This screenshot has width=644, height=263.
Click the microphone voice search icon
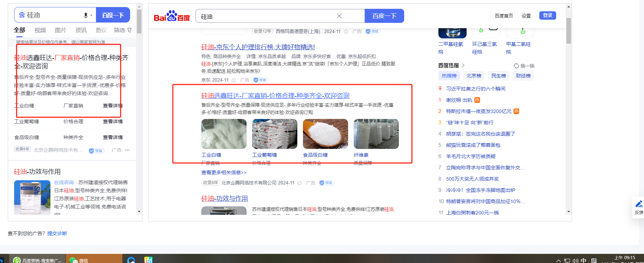coord(86,15)
